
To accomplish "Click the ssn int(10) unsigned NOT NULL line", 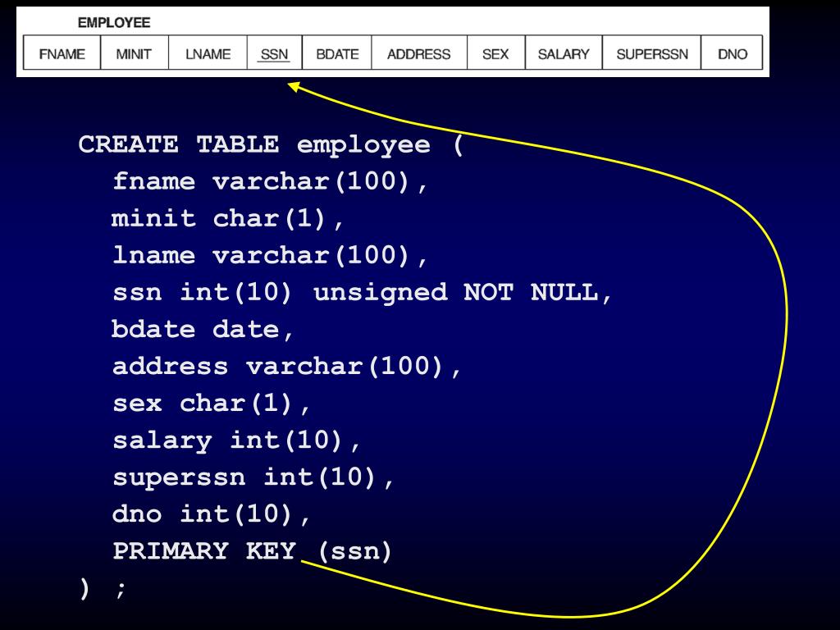I will 362,292.
